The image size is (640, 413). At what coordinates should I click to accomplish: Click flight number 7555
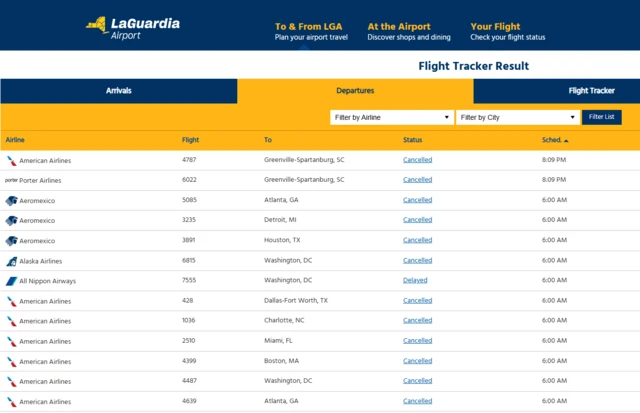point(189,280)
